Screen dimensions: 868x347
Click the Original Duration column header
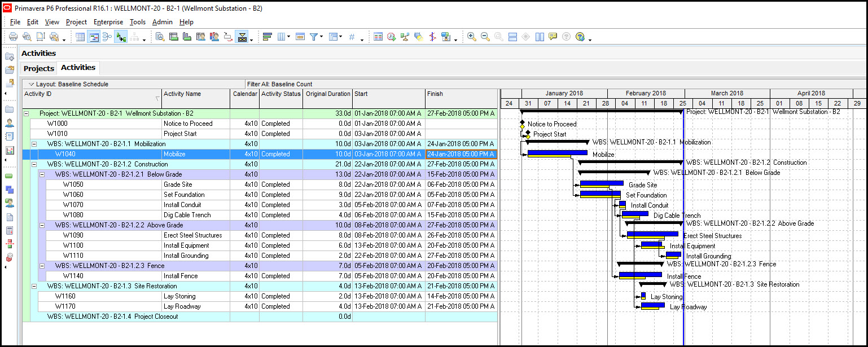(x=327, y=98)
